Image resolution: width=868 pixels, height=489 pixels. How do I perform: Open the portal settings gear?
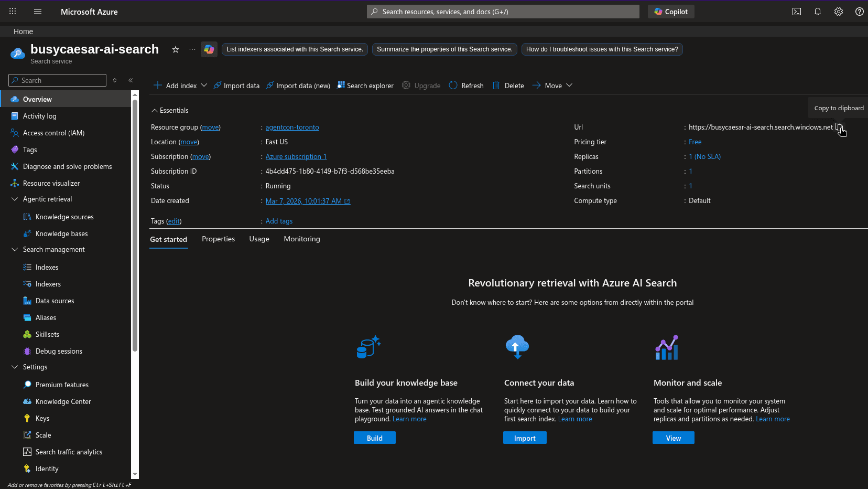click(838, 12)
